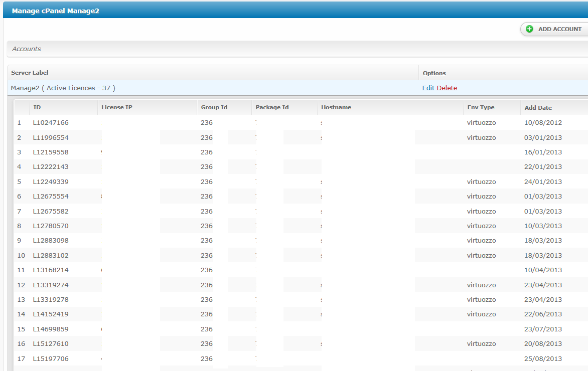The image size is (588, 371).
Task: Click the Package Id column header
Action: pyautogui.click(x=272, y=107)
